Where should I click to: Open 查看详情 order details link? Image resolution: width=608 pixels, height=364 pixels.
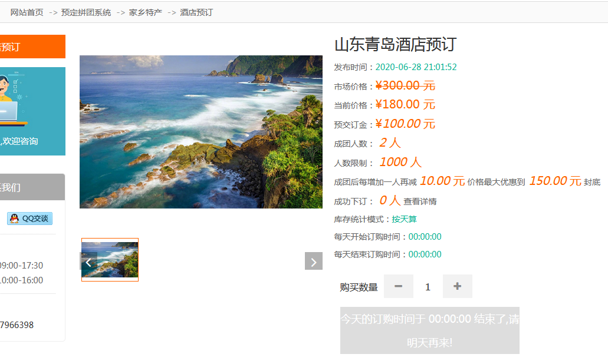tap(420, 201)
